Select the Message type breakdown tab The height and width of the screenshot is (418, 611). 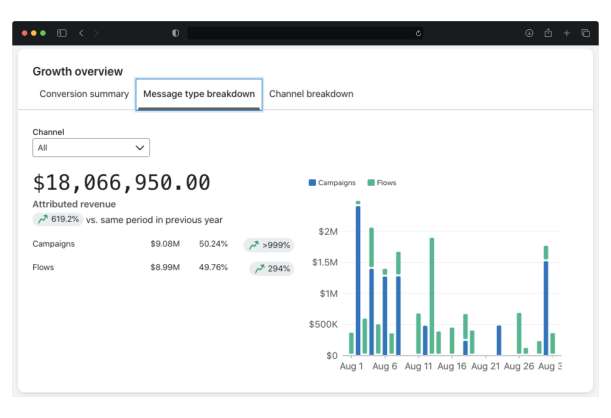click(x=199, y=94)
